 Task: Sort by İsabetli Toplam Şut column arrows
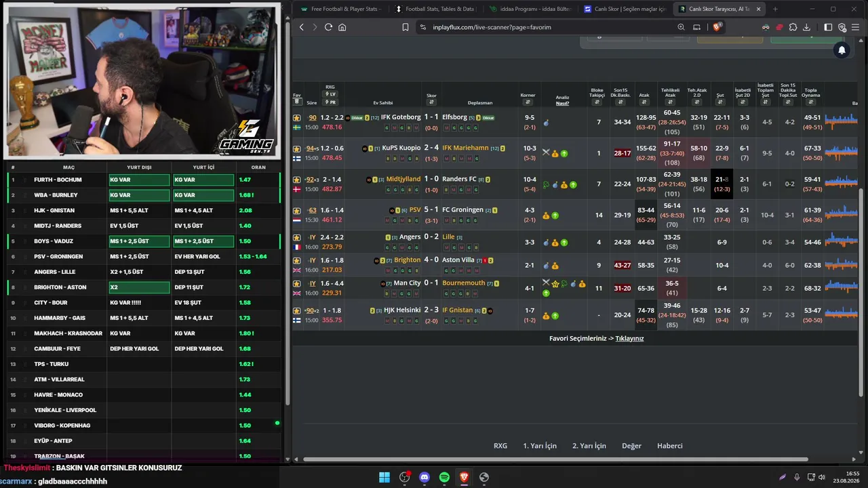765,102
